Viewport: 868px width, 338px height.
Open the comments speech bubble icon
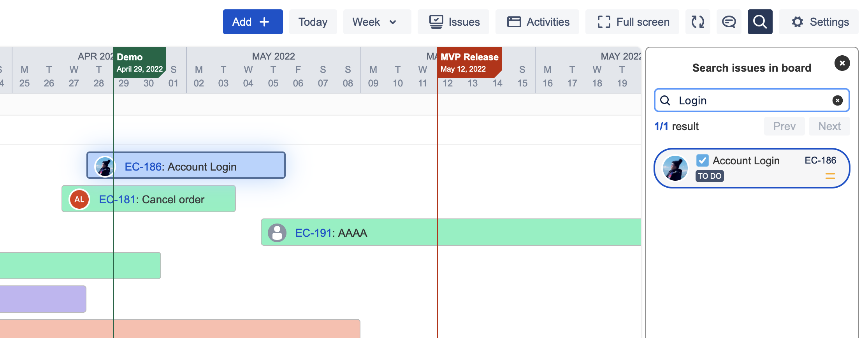(x=729, y=22)
